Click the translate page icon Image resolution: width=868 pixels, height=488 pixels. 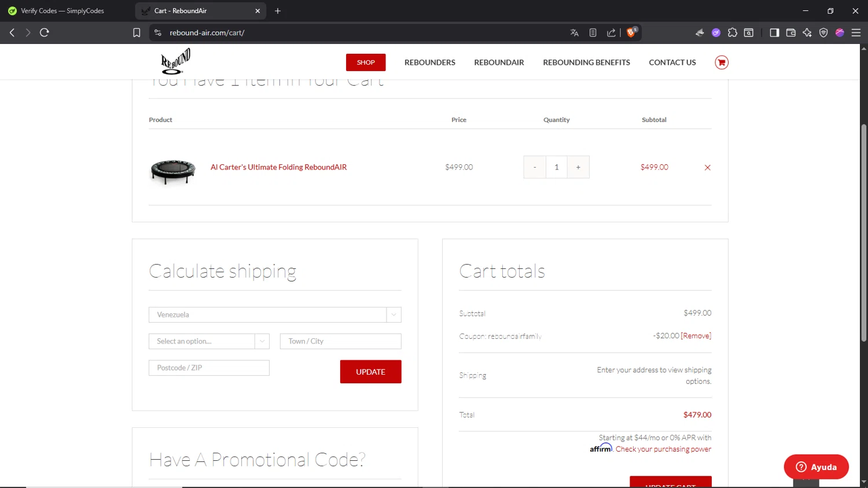tap(575, 33)
